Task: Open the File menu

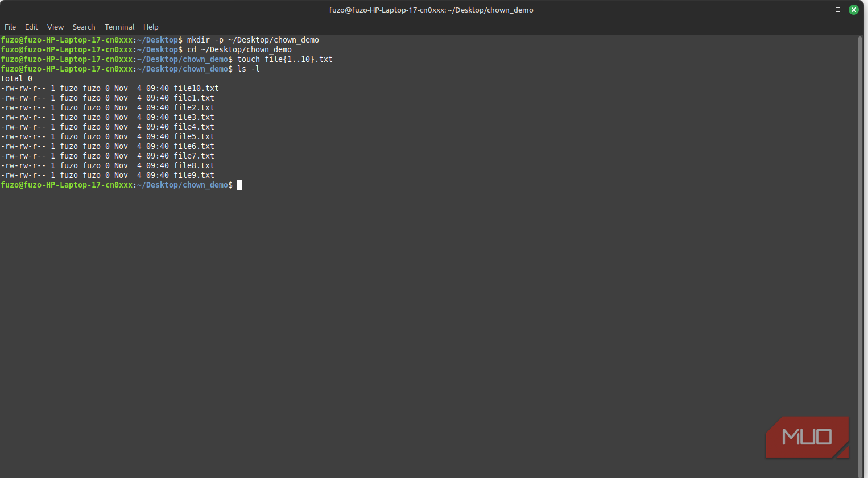Action: pyautogui.click(x=10, y=27)
